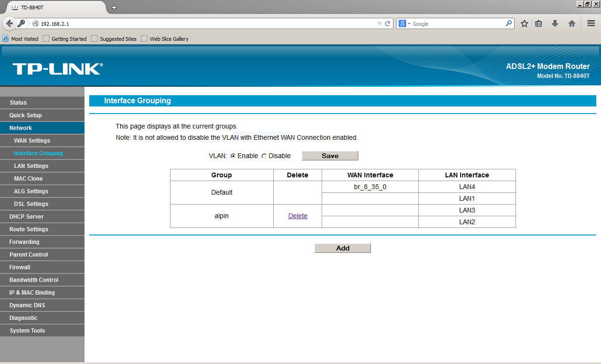This screenshot has height=364, width=601.
Task: Delete the alpin group via Delete link
Action: (298, 216)
